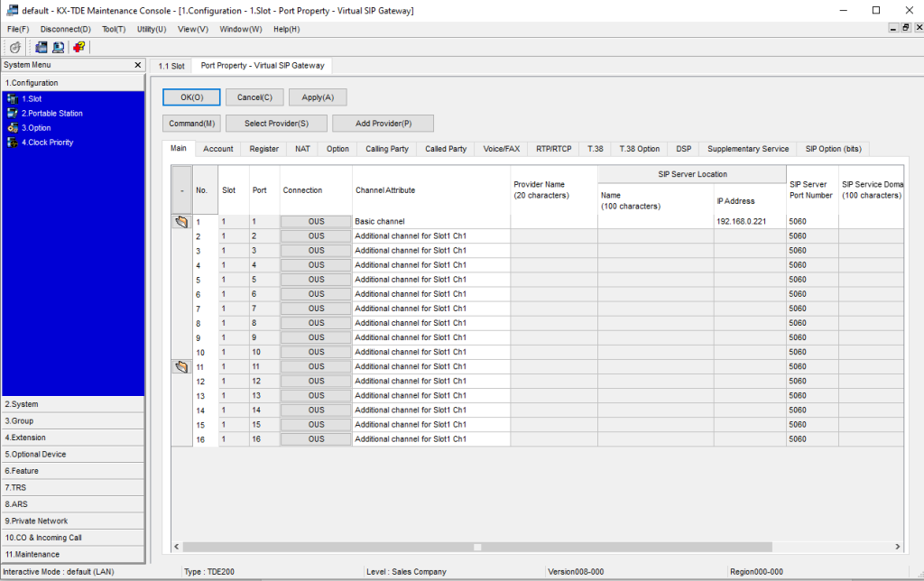This screenshot has width=924, height=581.
Task: Click the 2.Portable Station icon
Action: (13, 113)
